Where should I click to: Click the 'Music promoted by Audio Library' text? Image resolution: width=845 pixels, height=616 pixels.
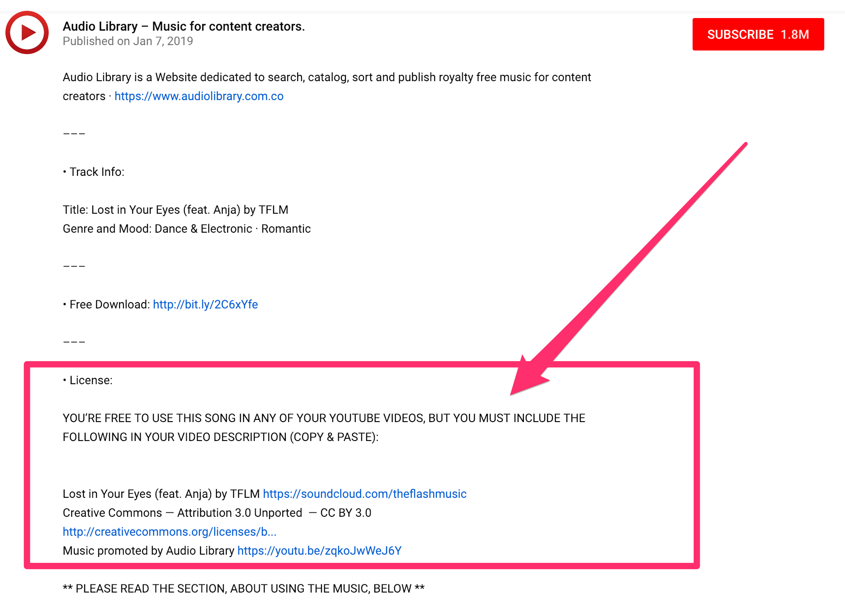pos(148,551)
